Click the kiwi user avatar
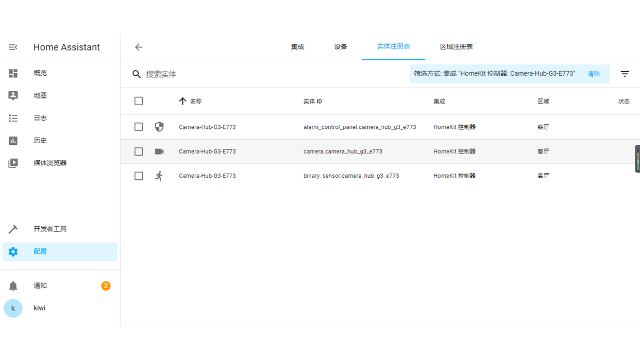 coord(13,308)
